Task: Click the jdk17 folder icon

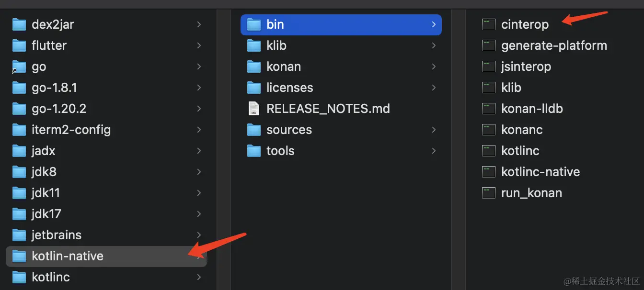Action: coord(19,214)
